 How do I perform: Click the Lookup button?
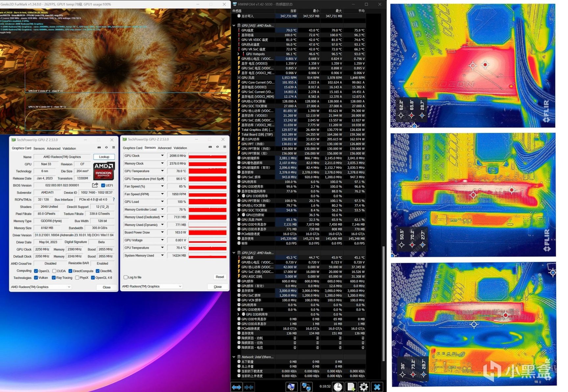(104, 157)
